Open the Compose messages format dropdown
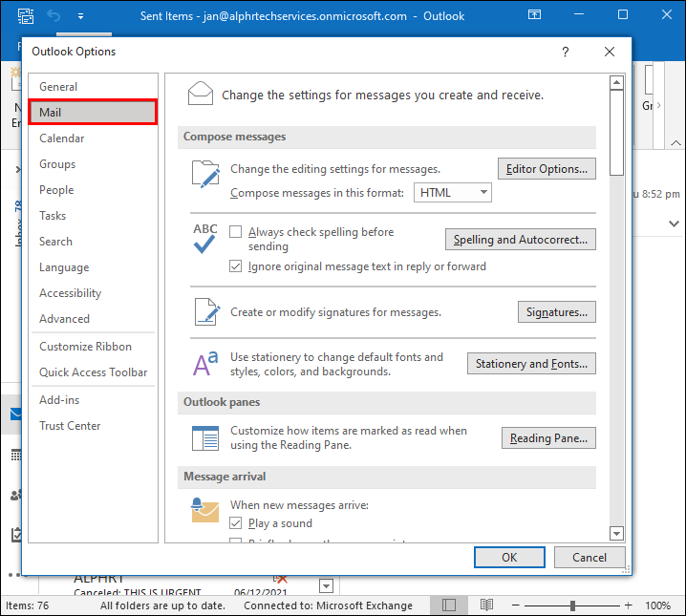 [x=453, y=193]
